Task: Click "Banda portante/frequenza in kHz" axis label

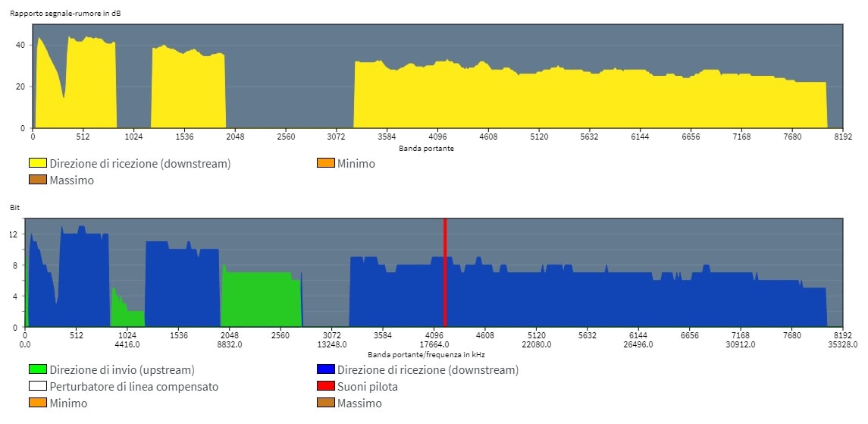Action: 426,354
